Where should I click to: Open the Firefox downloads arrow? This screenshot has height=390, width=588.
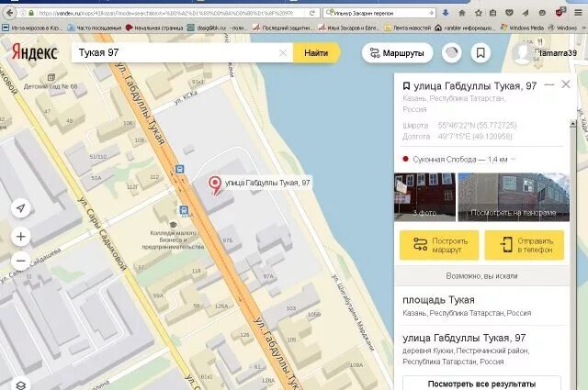pyautogui.click(x=445, y=13)
